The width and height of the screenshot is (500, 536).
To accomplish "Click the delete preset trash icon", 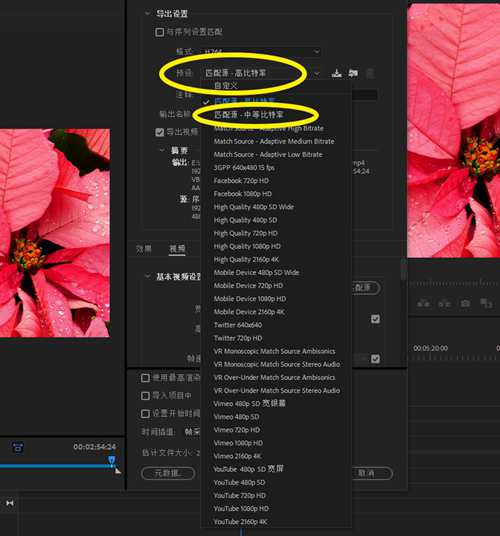I will (x=370, y=73).
